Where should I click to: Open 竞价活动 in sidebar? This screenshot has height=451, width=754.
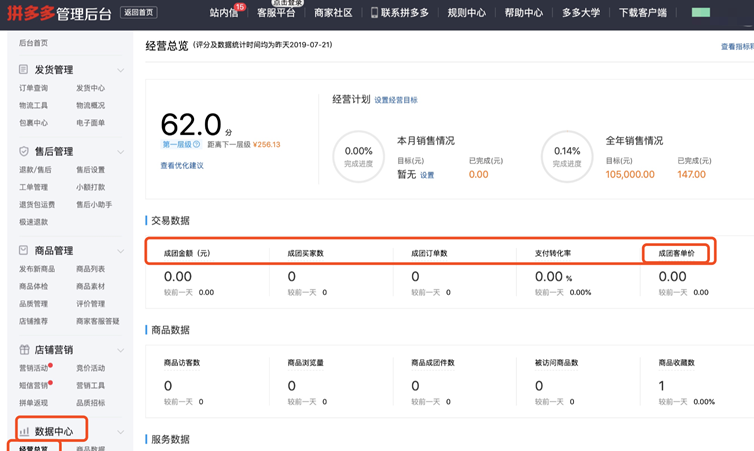90,368
